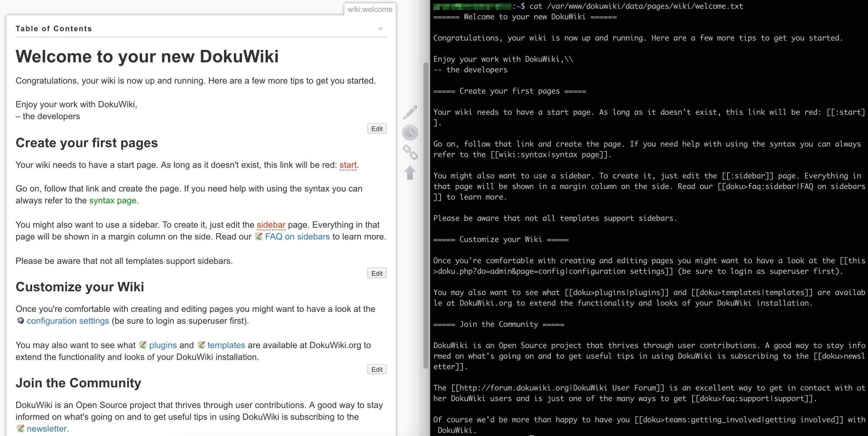Screen dimensions: 868x436
Task: Open the newsletter link
Action: coord(46,429)
